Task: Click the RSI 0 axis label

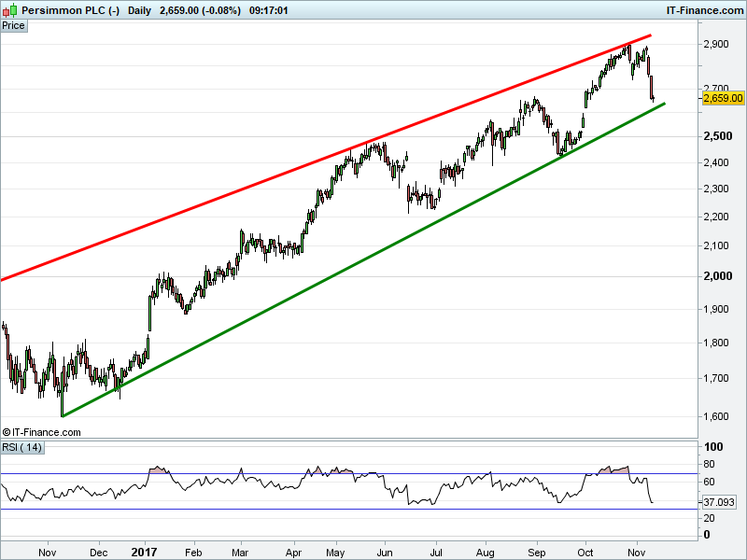Action: (x=707, y=535)
